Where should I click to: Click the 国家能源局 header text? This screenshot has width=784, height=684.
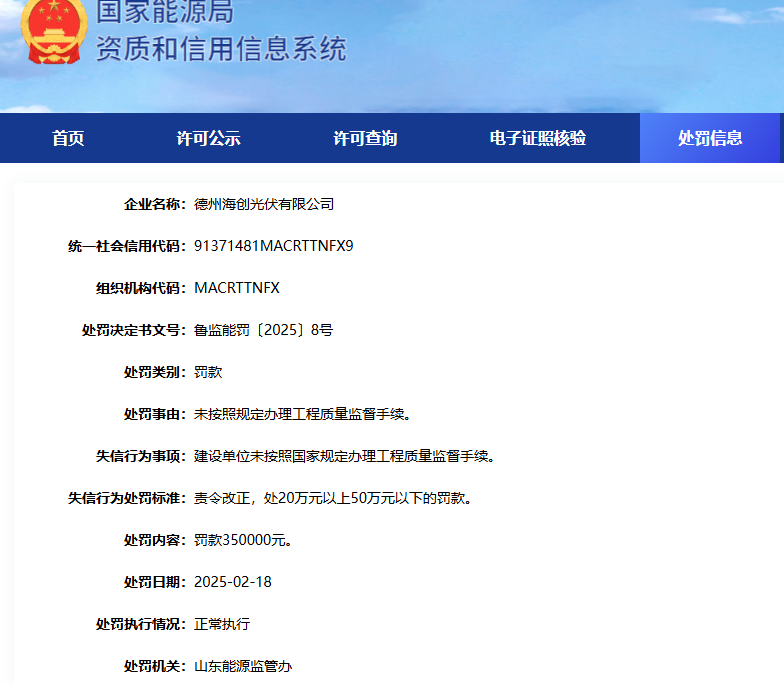pyautogui.click(x=165, y=11)
